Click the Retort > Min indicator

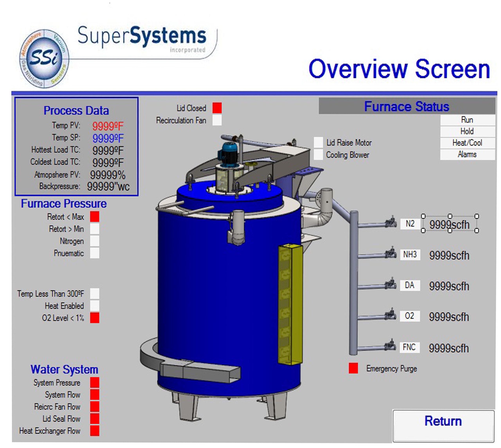coord(95,229)
